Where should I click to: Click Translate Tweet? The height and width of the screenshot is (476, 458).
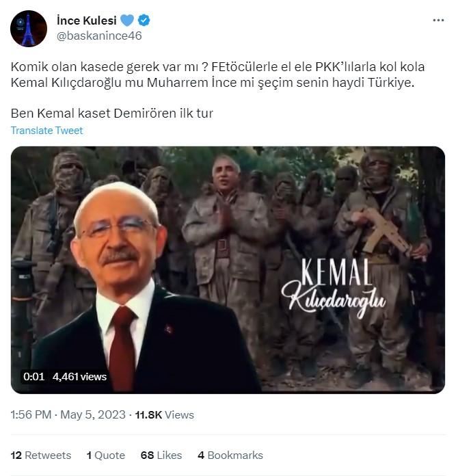point(46,131)
